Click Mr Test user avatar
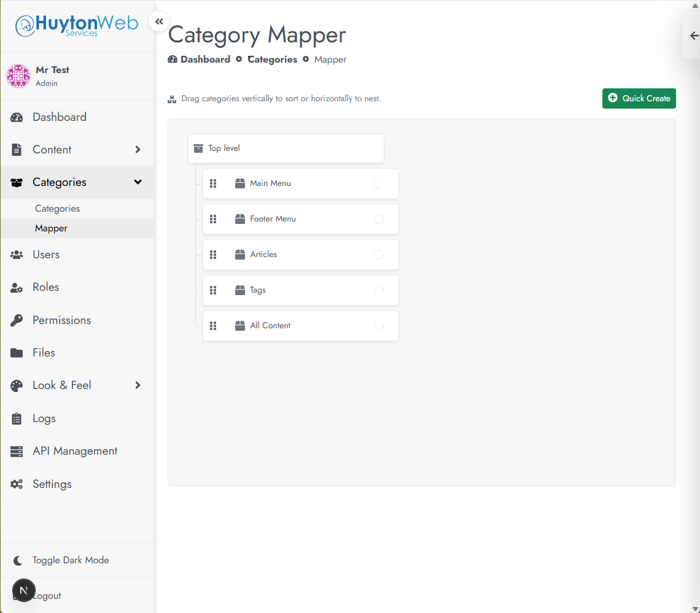The height and width of the screenshot is (613, 700). [x=18, y=76]
